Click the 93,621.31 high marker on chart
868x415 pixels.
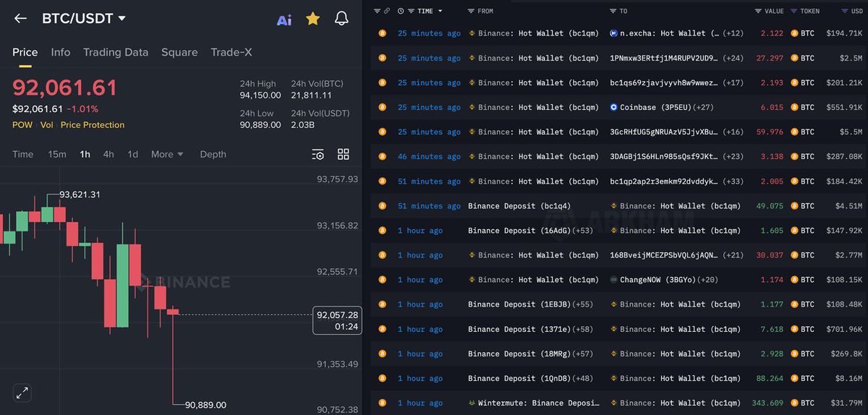click(80, 194)
